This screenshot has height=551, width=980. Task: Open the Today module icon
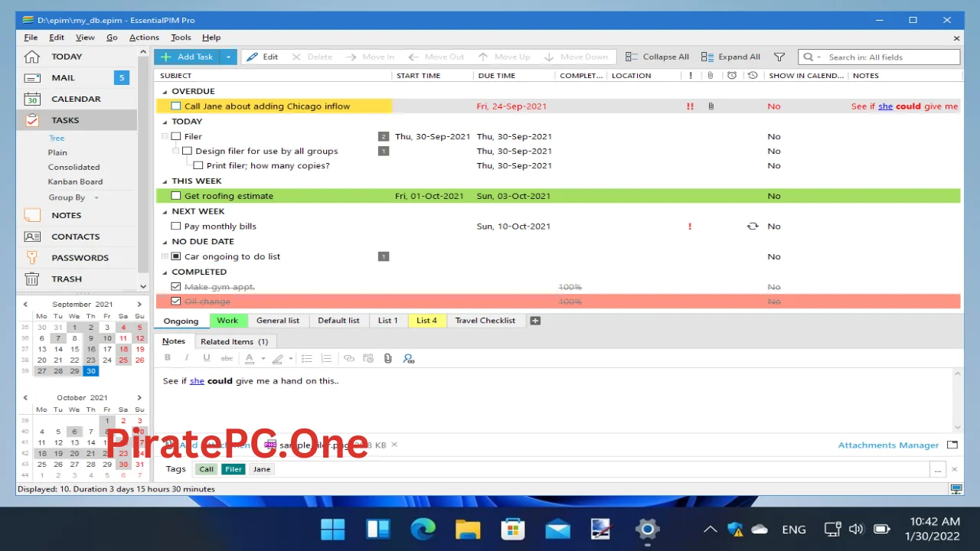pos(31,57)
